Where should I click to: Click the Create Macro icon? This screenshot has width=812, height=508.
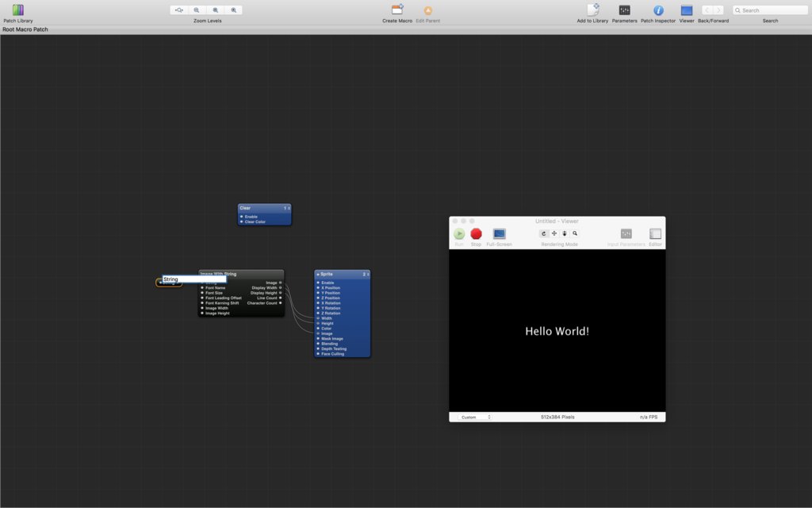point(397,10)
